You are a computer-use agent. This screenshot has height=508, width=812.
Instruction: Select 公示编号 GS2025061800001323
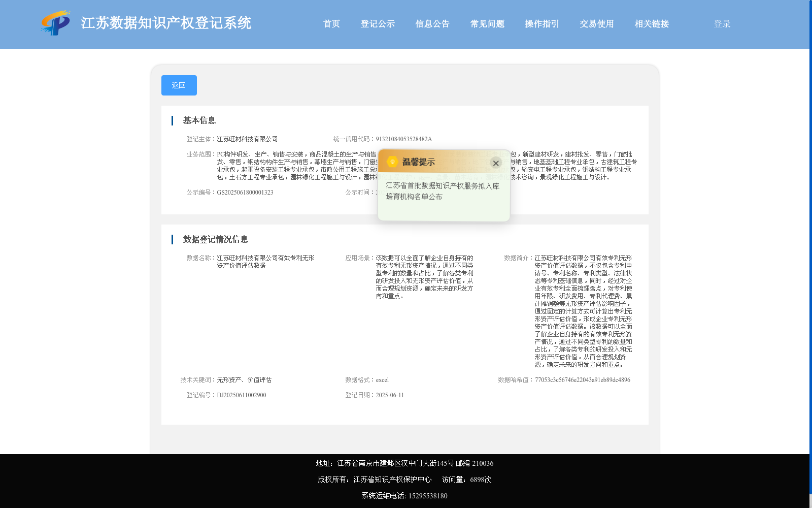click(x=245, y=193)
